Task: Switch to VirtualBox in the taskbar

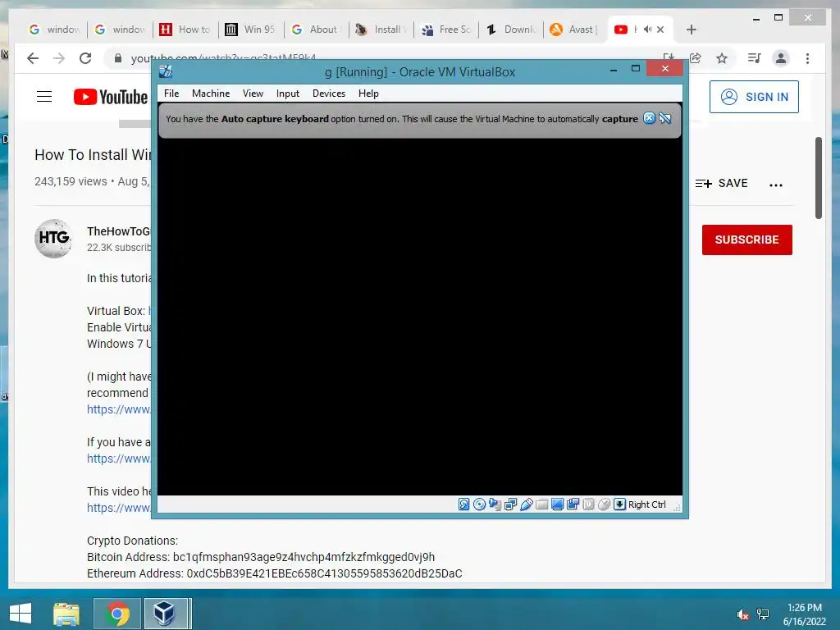Action: [x=166, y=614]
